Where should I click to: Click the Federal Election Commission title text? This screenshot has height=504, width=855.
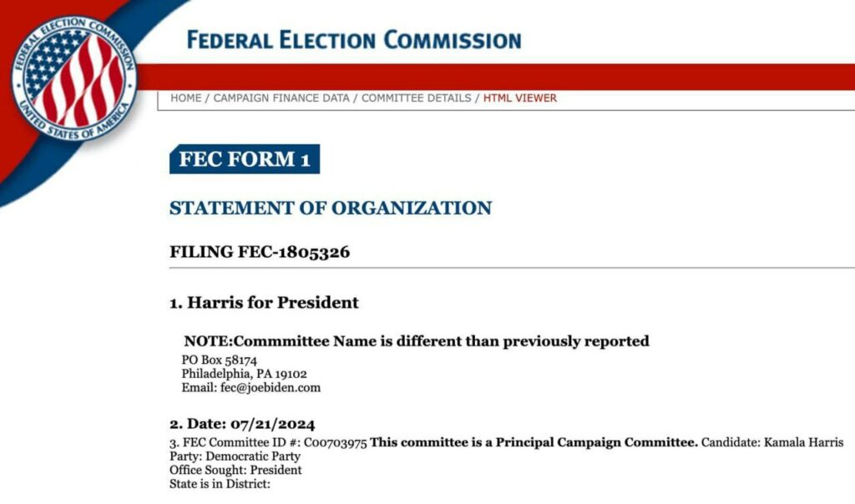(x=354, y=40)
